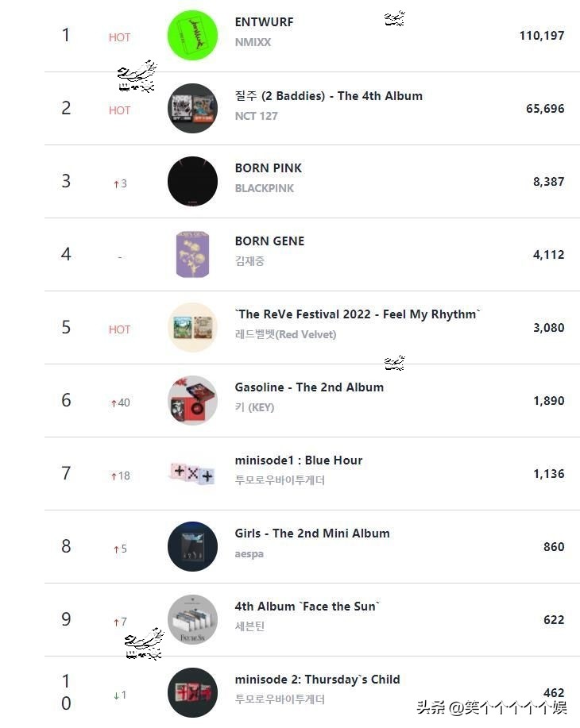
Task: Click the Gasoline - The 2nd Album title
Action: (309, 387)
